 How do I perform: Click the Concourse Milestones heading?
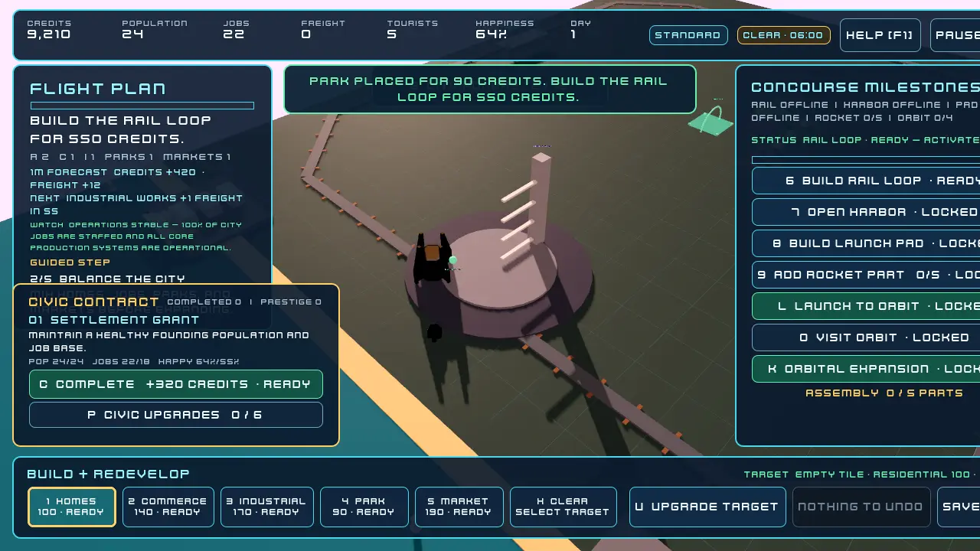point(865,87)
